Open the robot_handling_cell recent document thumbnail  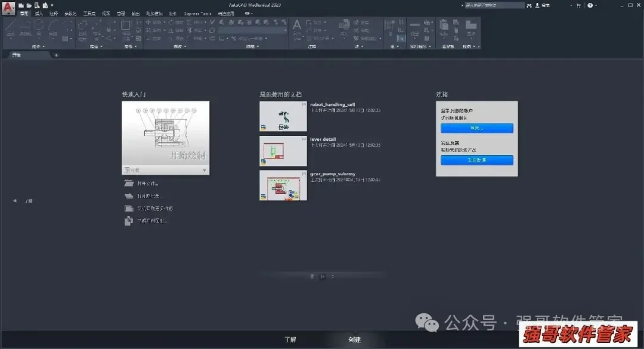[283, 116]
